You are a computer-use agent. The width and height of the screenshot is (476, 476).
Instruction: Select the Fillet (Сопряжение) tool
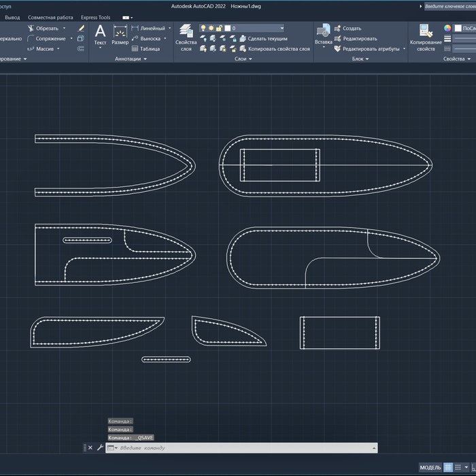point(31,39)
